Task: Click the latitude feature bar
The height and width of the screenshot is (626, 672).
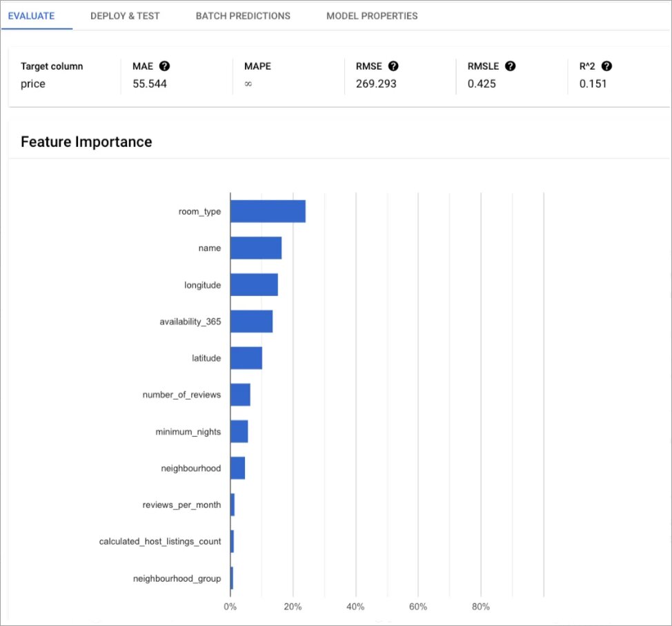Action: click(x=246, y=358)
